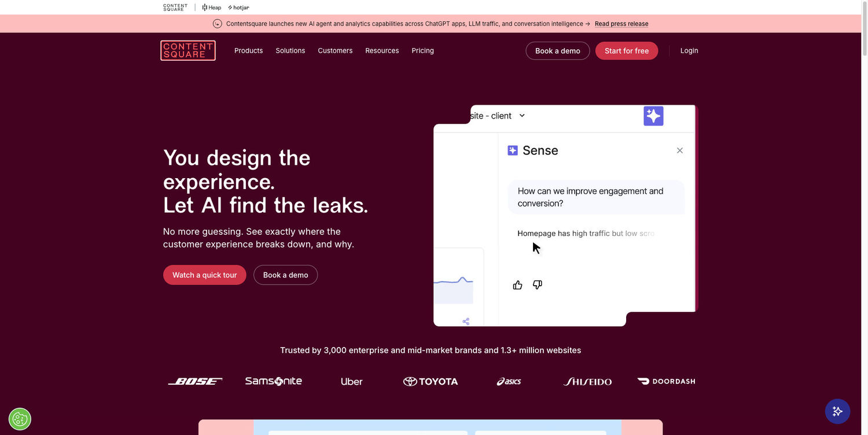Open the AI assistant floating sparkle button
The width and height of the screenshot is (868, 435).
pyautogui.click(x=837, y=411)
